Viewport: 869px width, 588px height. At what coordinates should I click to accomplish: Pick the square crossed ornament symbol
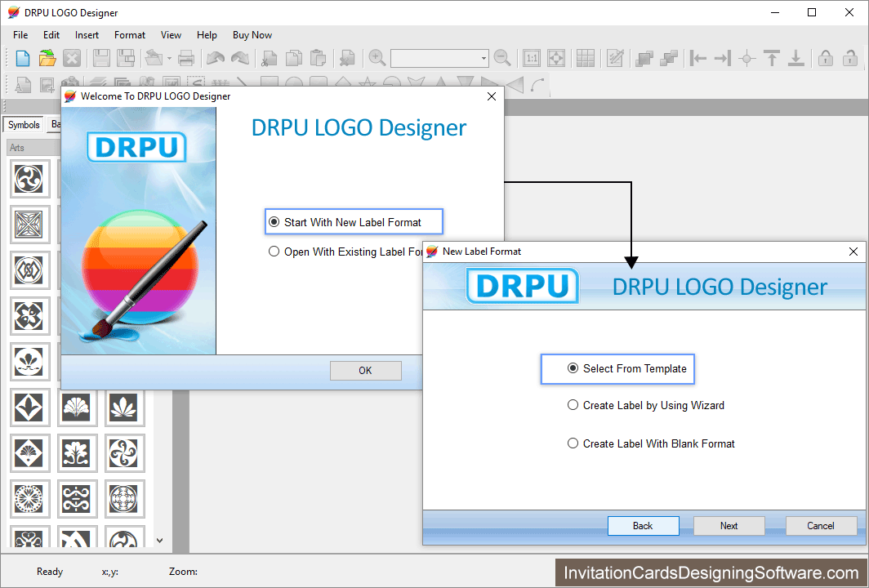pos(29,225)
